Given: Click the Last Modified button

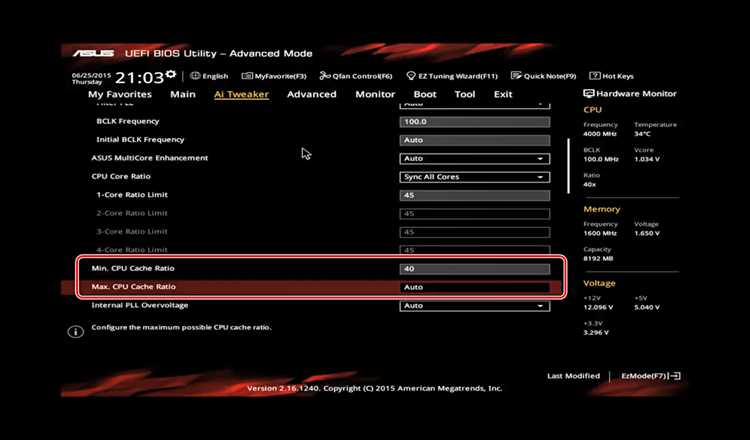Looking at the screenshot, I should (573, 376).
